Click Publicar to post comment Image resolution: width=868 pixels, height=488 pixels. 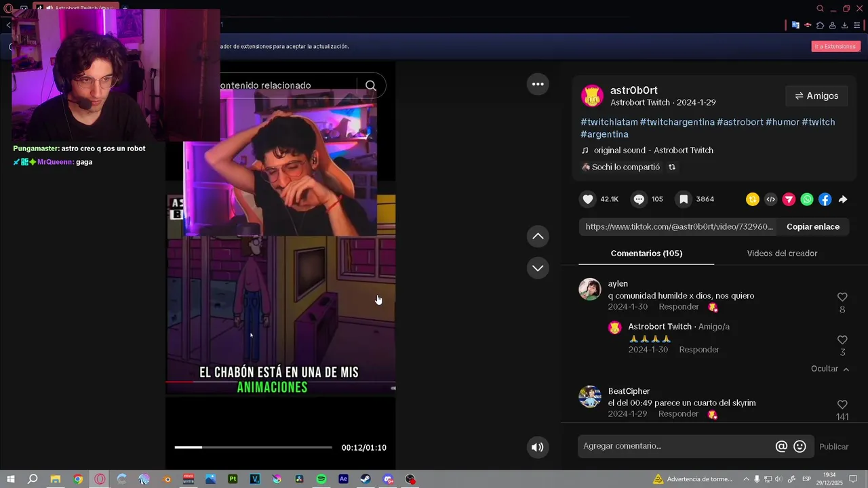tap(834, 447)
